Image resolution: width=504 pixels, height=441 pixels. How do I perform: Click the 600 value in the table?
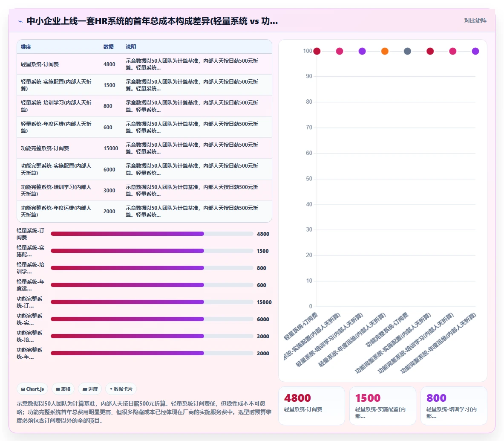pyautogui.click(x=108, y=128)
